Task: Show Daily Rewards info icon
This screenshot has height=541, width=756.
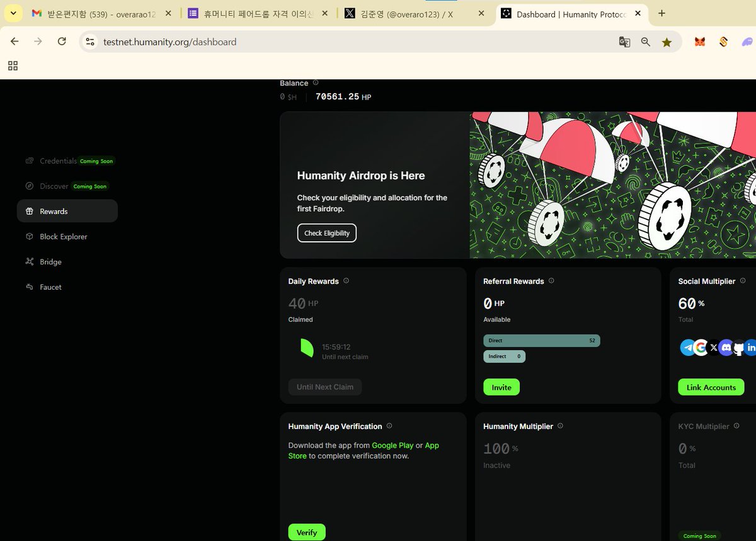Action: pos(346,281)
